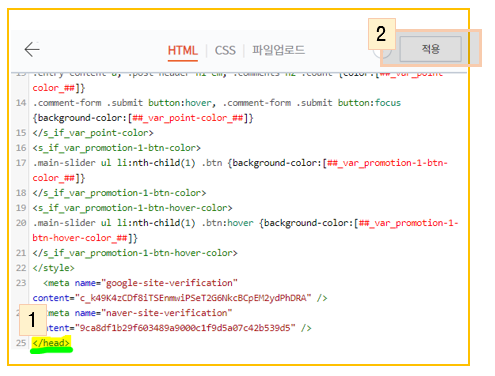
Task: Click the google content value c_k49K4zCDf8i string
Action: tap(193, 298)
